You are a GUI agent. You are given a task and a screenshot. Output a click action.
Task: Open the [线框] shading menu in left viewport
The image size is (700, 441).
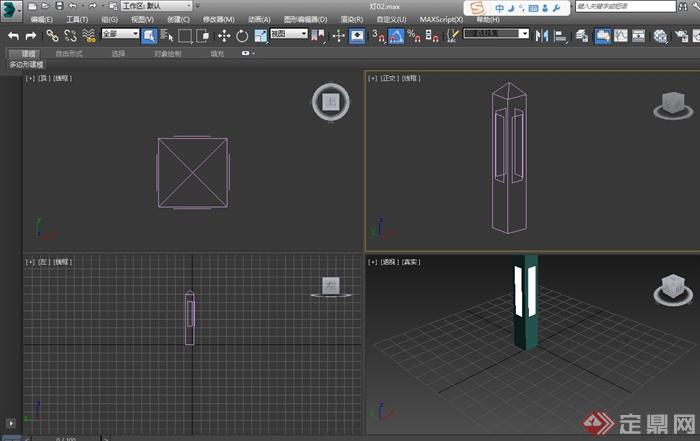pos(62,262)
